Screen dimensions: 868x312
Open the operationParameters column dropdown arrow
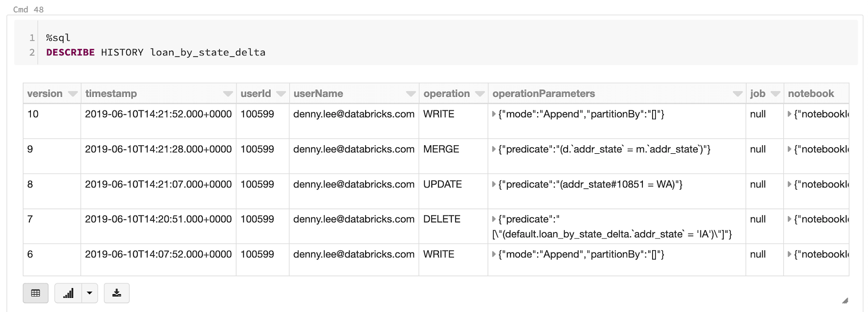pos(737,94)
